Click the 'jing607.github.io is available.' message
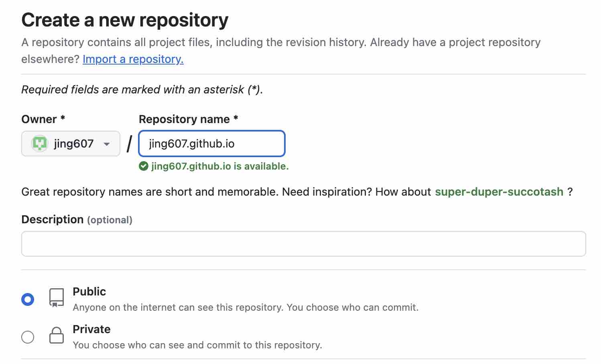The width and height of the screenshot is (601, 364). pos(220,166)
